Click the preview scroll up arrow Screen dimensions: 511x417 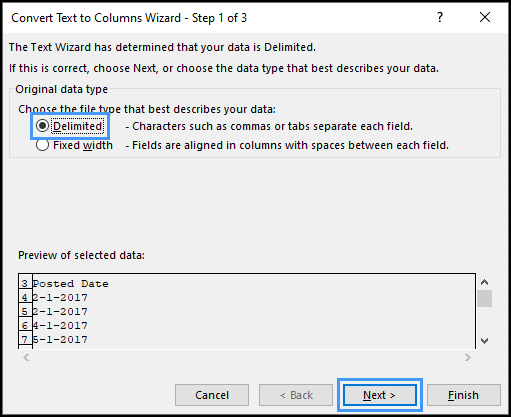click(485, 282)
